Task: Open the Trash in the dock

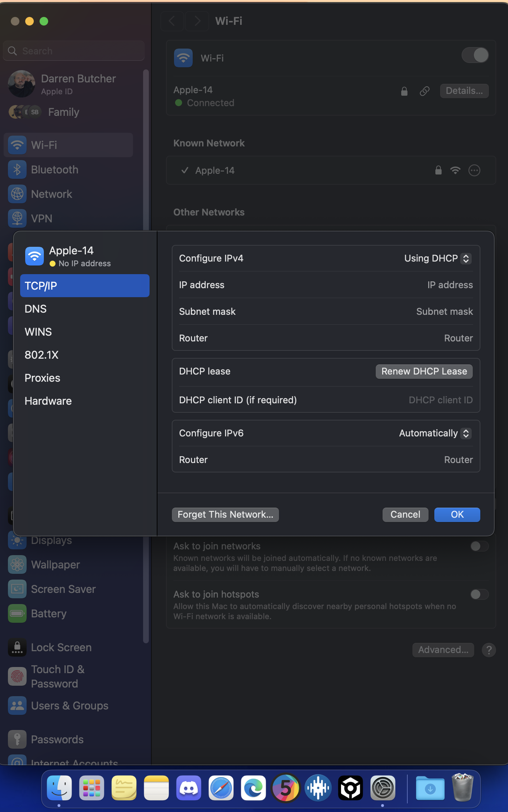Action: [x=463, y=788]
